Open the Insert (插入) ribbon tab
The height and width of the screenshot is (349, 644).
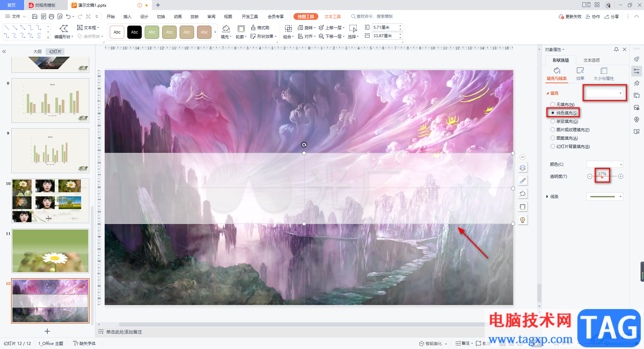point(127,16)
